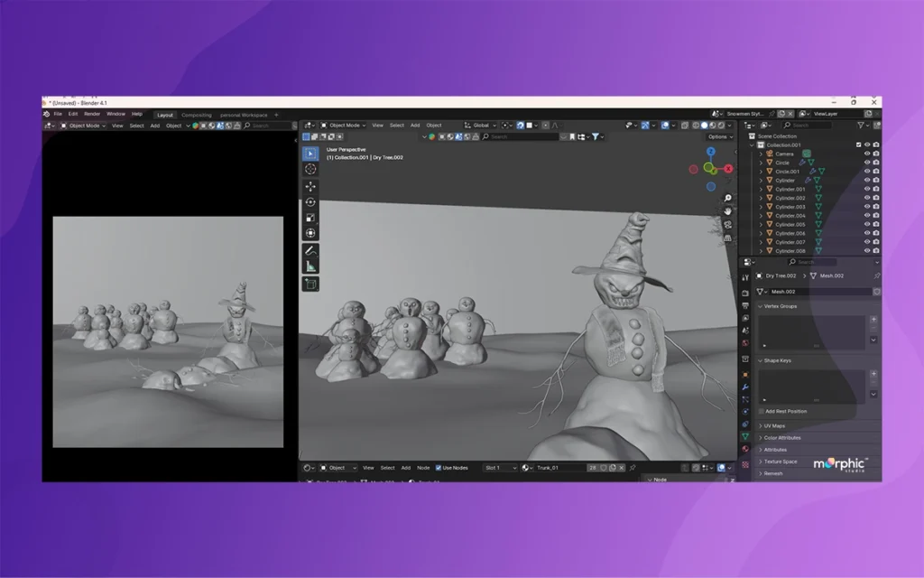This screenshot has height=578, width=924.
Task: Toggle Collection.001 exclude checkbox in outliner
Action: tap(859, 144)
